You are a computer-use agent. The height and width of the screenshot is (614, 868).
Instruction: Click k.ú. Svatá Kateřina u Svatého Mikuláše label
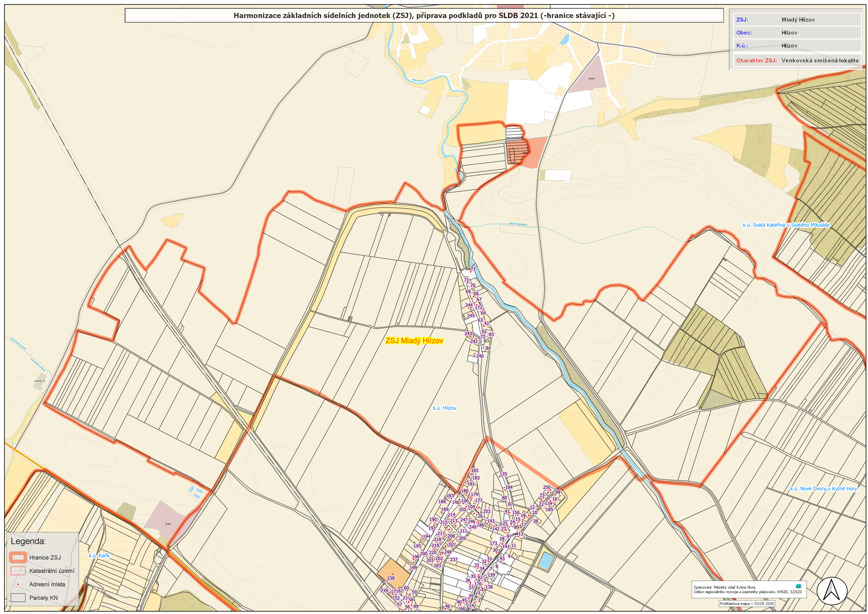pyautogui.click(x=786, y=225)
